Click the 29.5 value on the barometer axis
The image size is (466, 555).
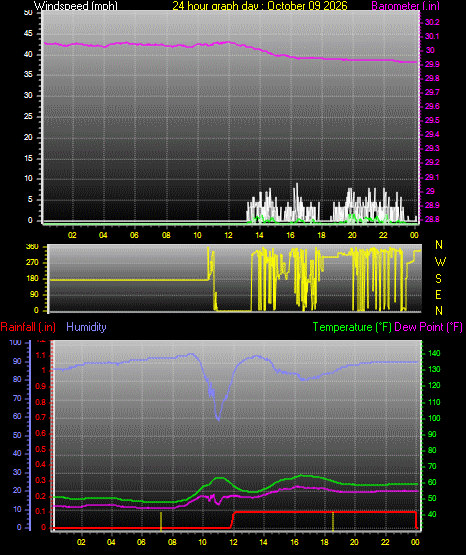pos(432,120)
